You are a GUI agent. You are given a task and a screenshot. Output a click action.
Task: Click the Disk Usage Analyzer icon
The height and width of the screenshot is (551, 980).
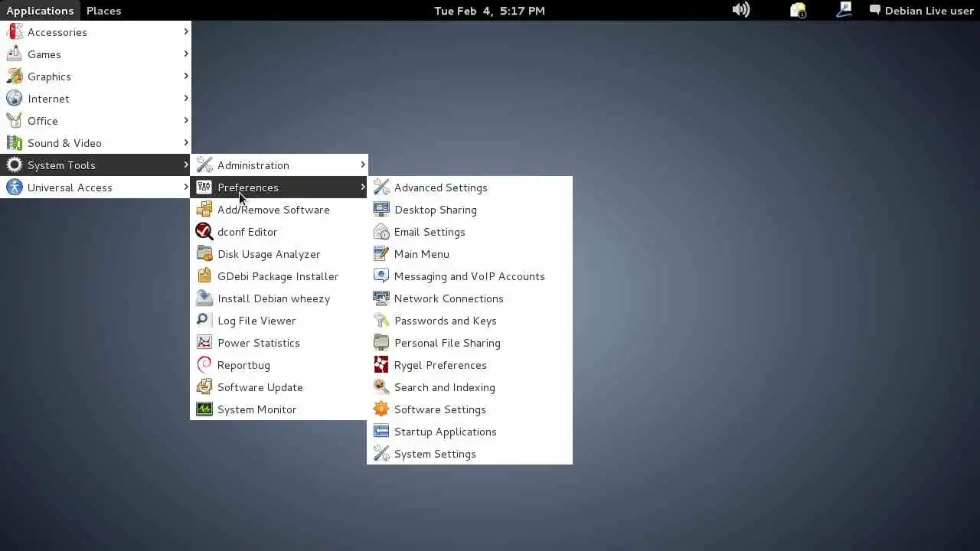(x=204, y=254)
